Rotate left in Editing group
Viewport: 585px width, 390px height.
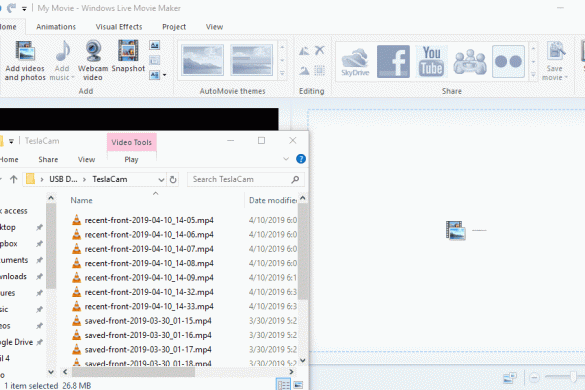[x=304, y=50]
